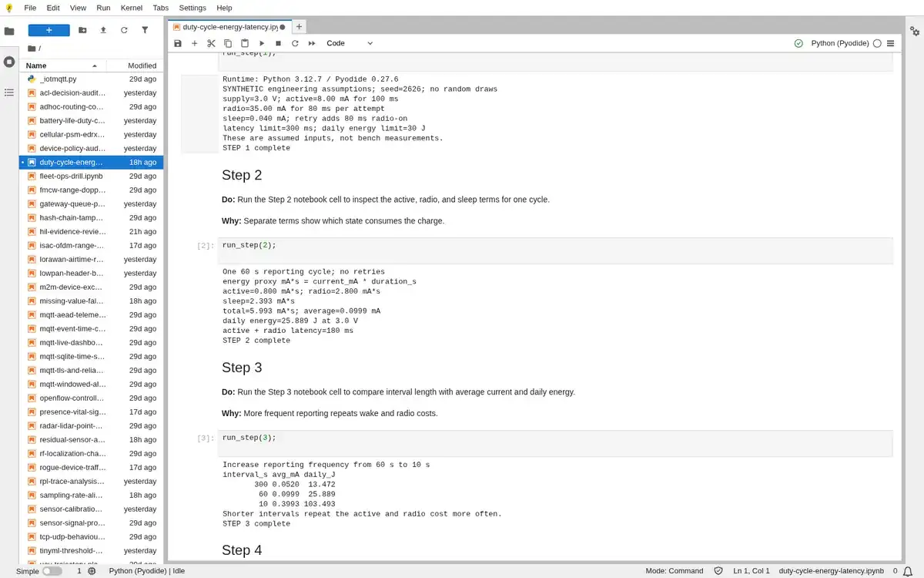Open the lorawan-airtime notebook file
Image resolution: width=924 pixels, height=578 pixels.
coord(91,260)
